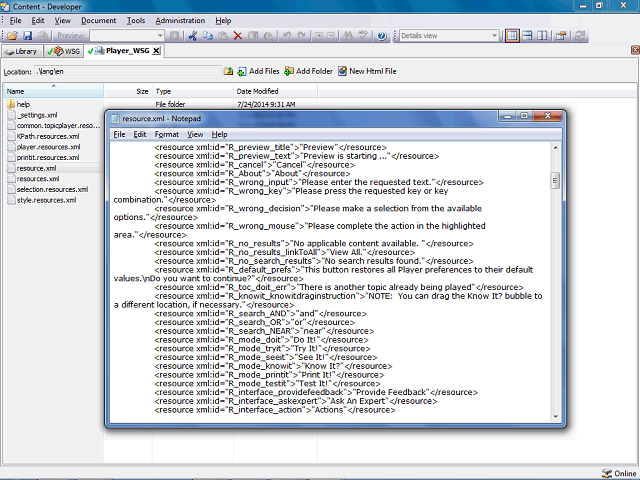Click the binoculars Find icon
The height and width of the screenshot is (480, 640).
point(348,36)
